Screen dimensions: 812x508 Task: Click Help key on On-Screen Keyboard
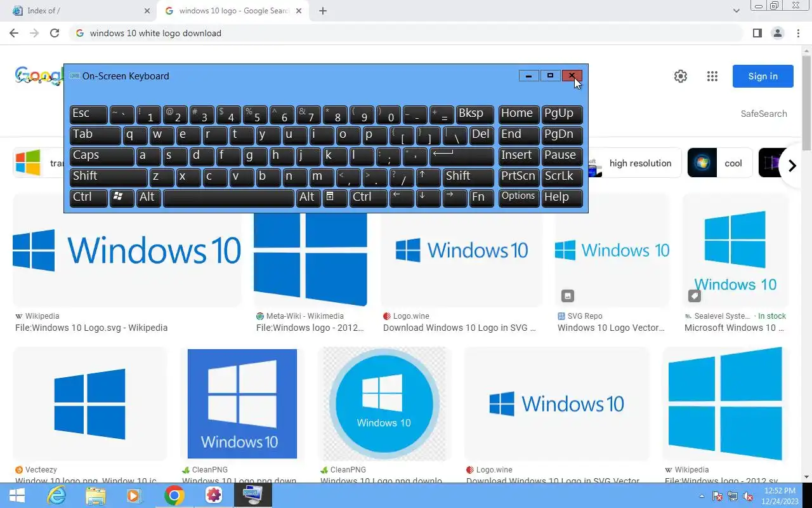point(562,197)
